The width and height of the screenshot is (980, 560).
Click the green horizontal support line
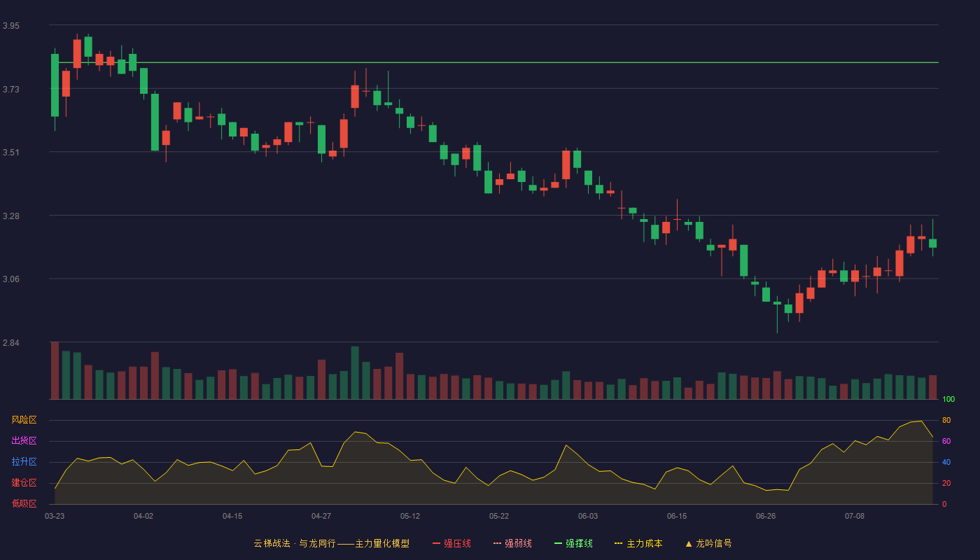[493, 63]
